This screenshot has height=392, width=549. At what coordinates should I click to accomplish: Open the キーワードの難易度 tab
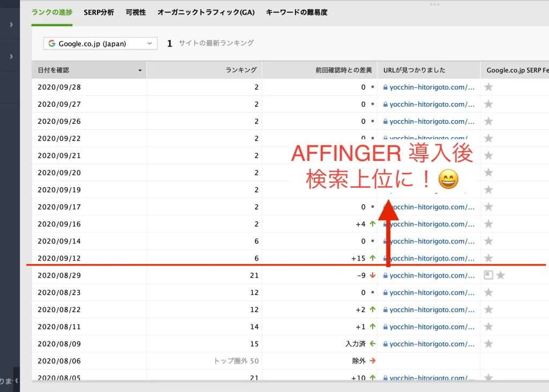(296, 12)
